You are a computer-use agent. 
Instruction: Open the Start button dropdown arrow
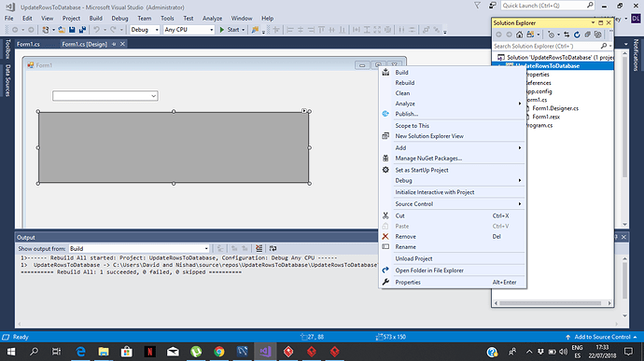tap(244, 30)
